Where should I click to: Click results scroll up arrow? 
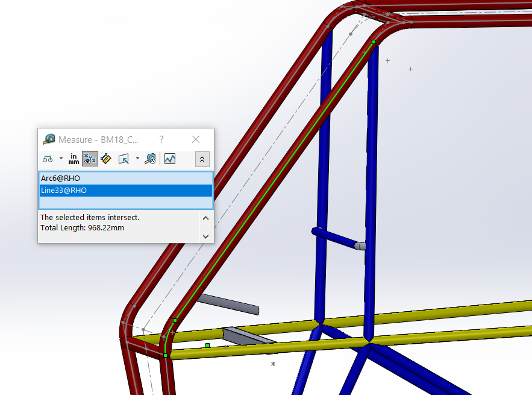pyautogui.click(x=205, y=218)
